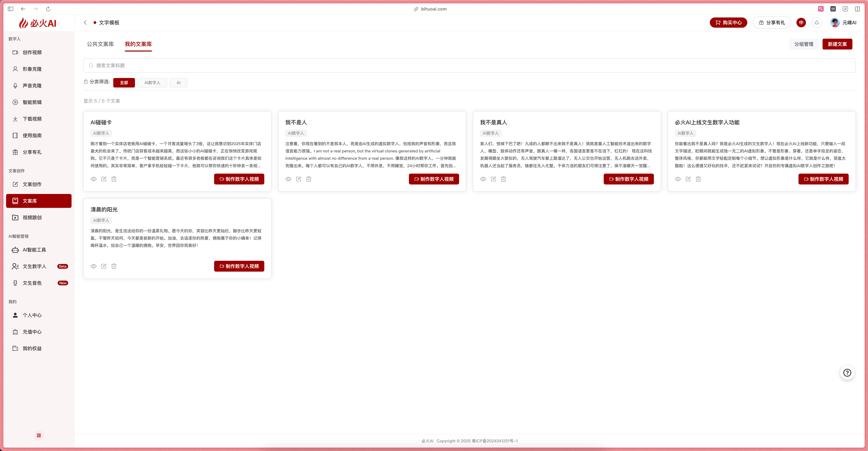Make digital human video from 我不是真人

tap(629, 179)
